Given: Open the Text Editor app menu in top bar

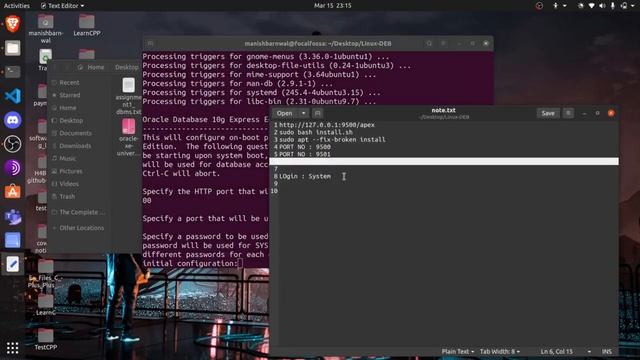Looking at the screenshot, I should (x=62, y=6).
